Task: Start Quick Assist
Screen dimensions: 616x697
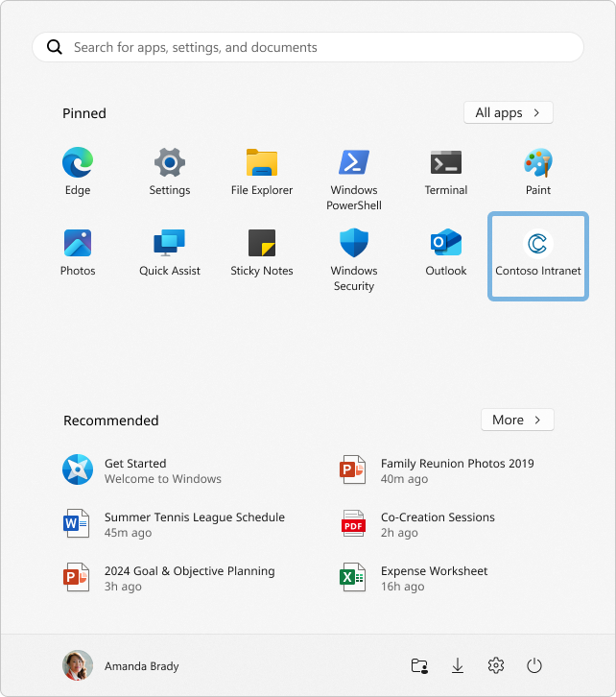Action: coord(170,253)
